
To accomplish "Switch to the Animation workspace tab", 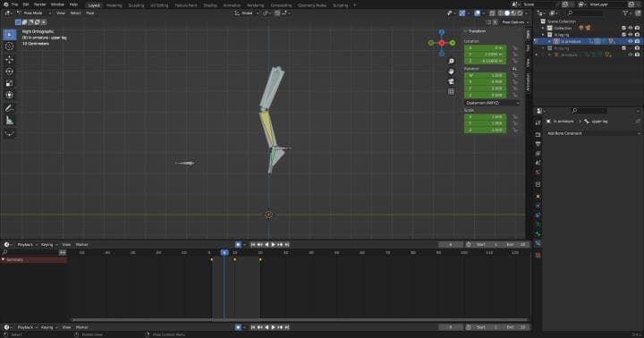I will pyautogui.click(x=232, y=5).
